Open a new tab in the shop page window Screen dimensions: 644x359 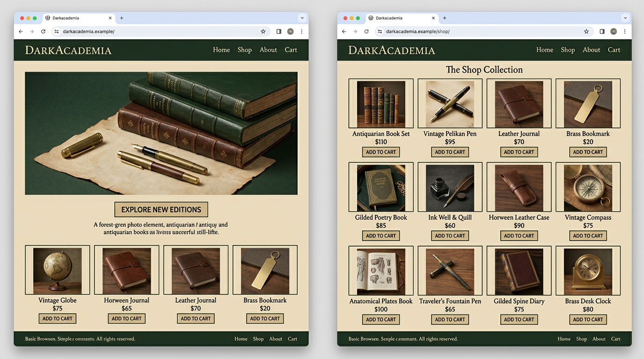pos(445,18)
